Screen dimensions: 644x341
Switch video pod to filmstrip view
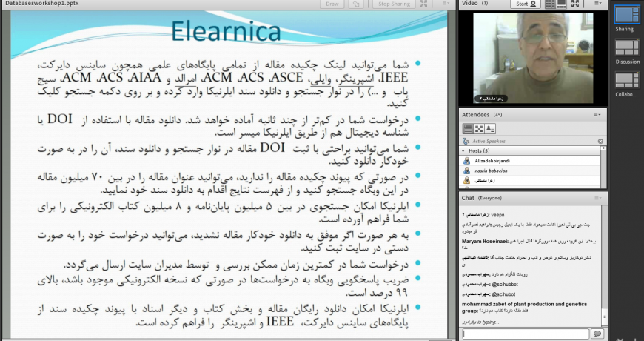point(561,4)
